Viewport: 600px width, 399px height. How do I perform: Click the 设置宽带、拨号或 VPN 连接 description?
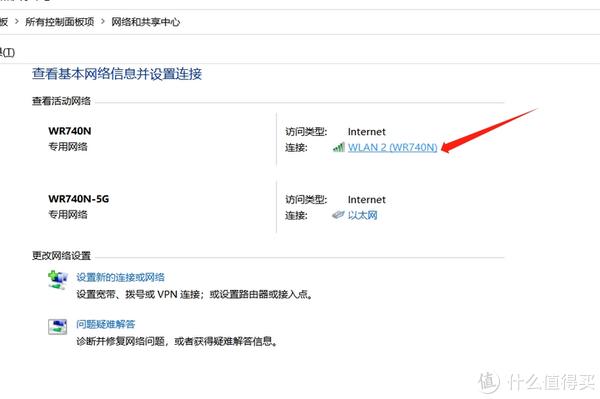(194, 294)
